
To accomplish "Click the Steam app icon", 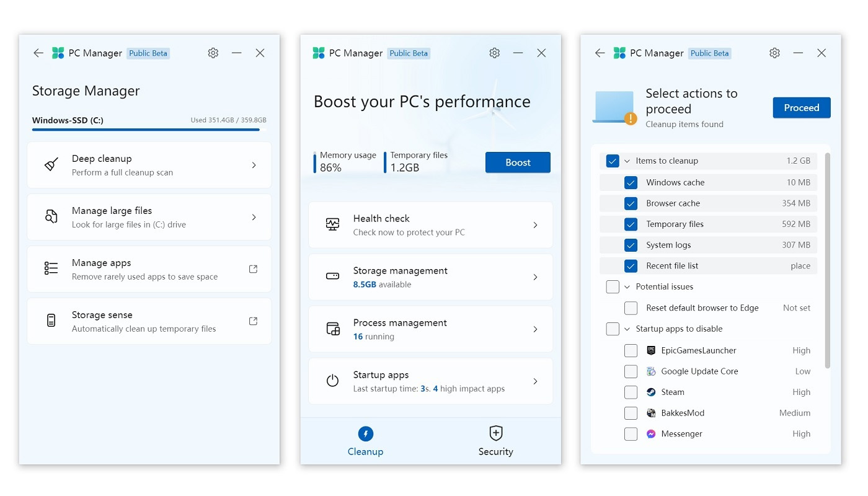I will [651, 392].
